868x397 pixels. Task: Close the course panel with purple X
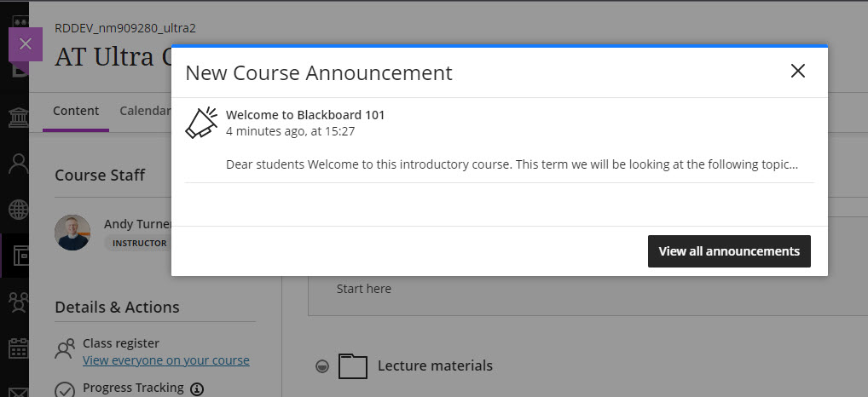click(x=25, y=44)
